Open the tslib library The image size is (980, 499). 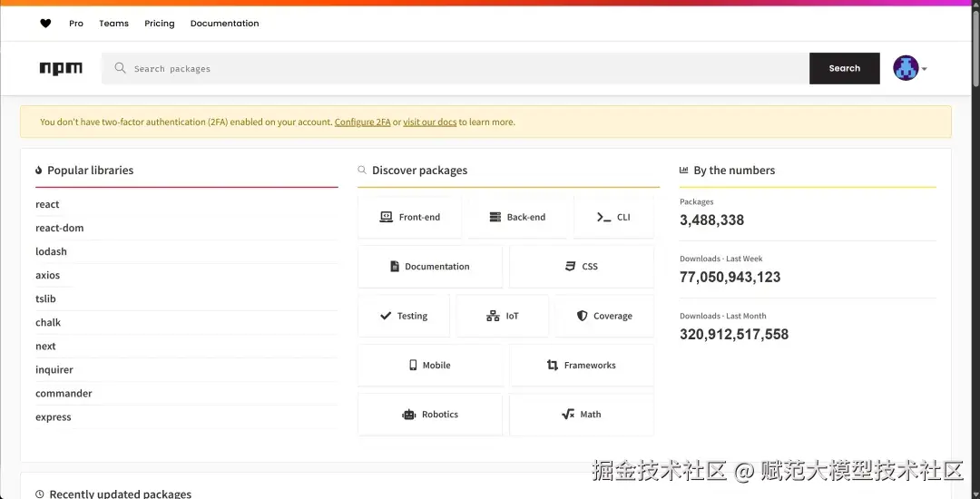tap(45, 299)
